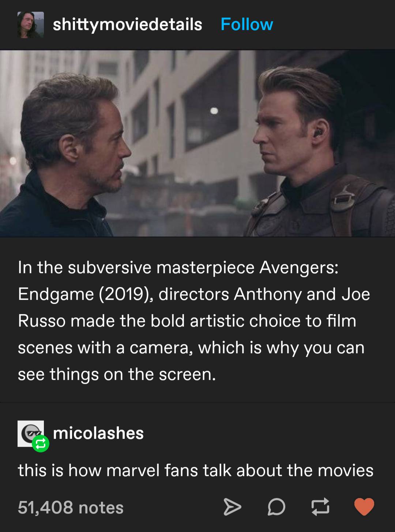The height and width of the screenshot is (532, 395).
Task: Reblog post with the arrows icon
Action: (320, 507)
